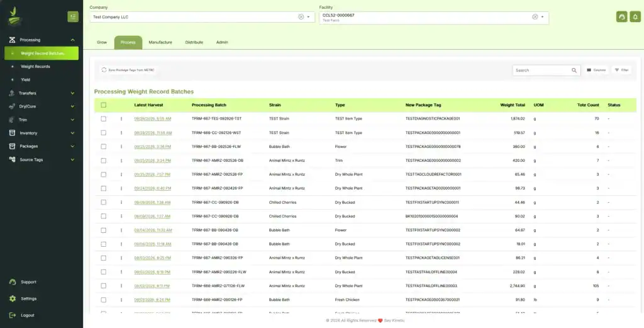644x328 pixels.
Task: Check the TFRM-666-AMRZ-071126-FLW row checkbox
Action: 104,286
